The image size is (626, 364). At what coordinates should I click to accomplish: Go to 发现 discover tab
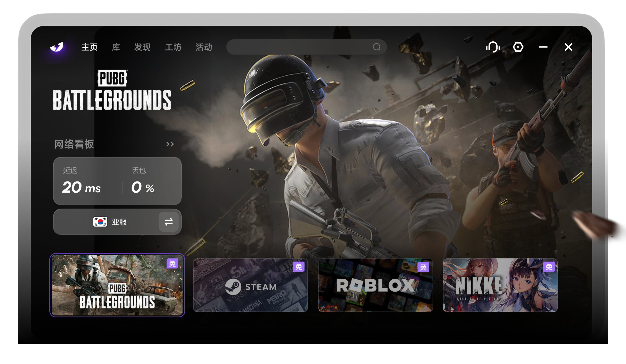142,47
